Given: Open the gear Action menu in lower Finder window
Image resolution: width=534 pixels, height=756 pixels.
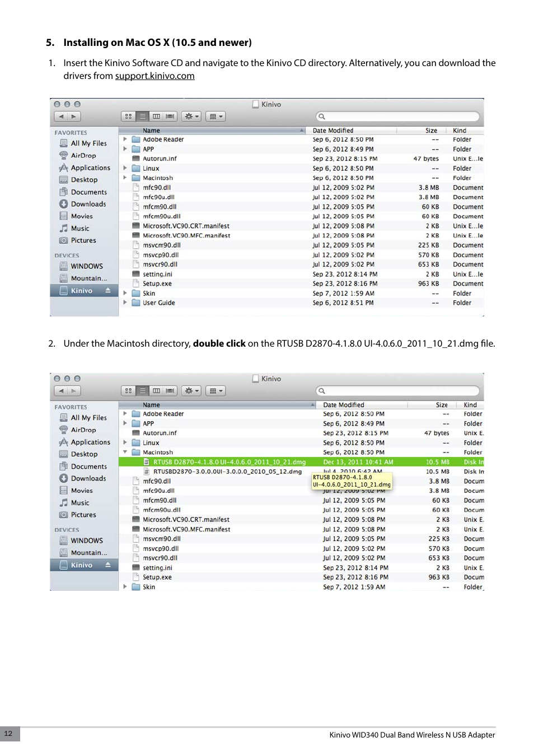Looking at the screenshot, I should point(192,391).
